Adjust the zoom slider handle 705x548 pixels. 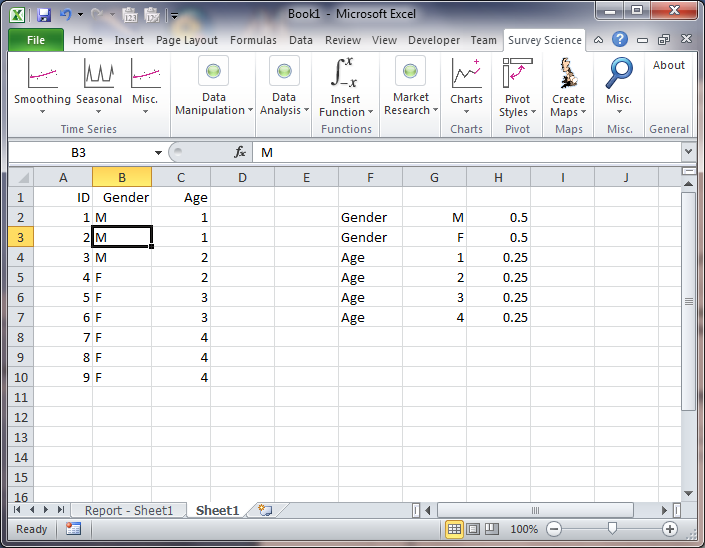(612, 529)
